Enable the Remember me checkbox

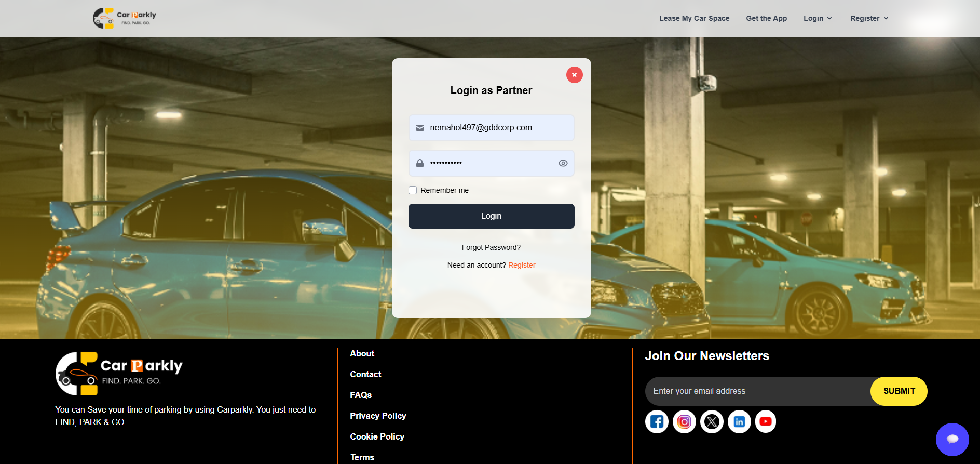click(x=413, y=190)
